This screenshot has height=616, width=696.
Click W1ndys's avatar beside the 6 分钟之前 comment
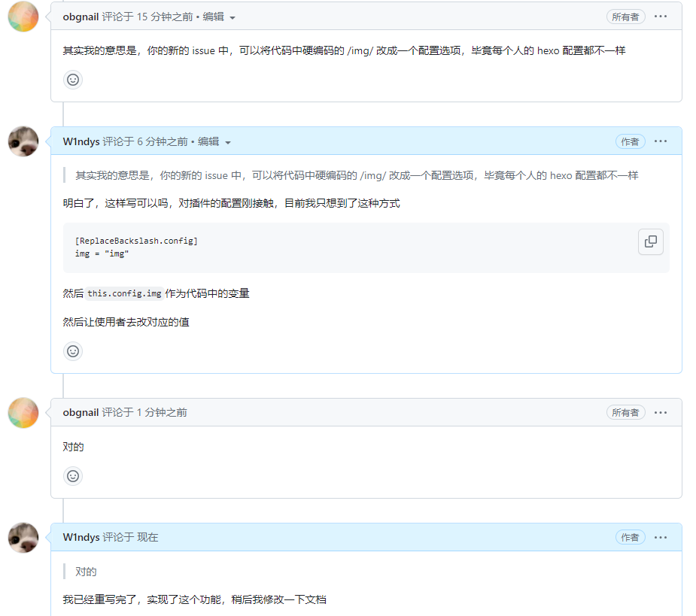click(23, 141)
